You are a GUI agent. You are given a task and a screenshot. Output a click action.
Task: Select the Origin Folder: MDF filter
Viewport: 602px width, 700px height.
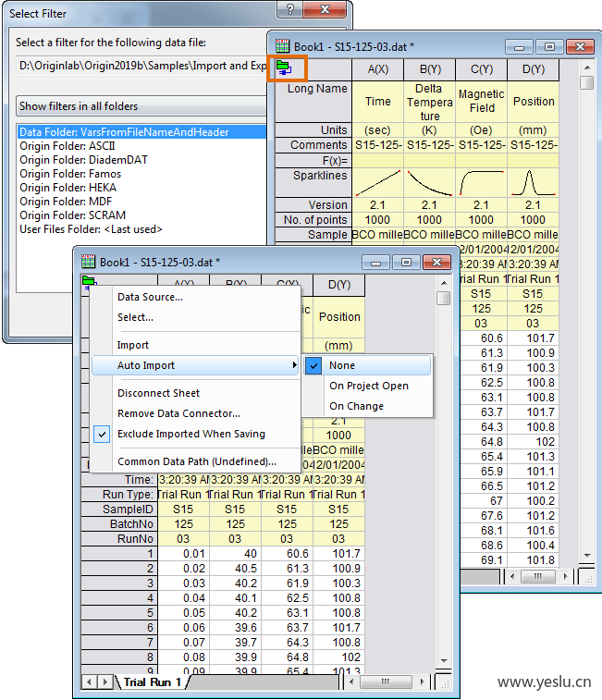(x=66, y=202)
